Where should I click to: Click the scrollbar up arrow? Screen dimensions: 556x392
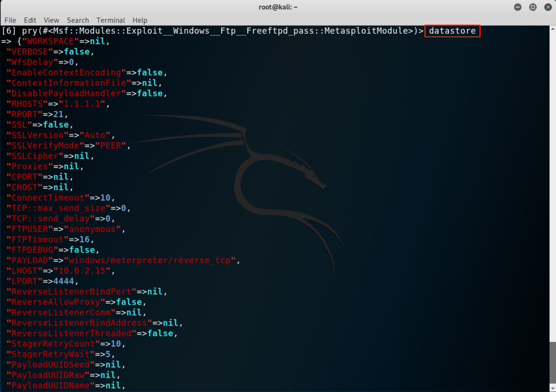pyautogui.click(x=553, y=29)
